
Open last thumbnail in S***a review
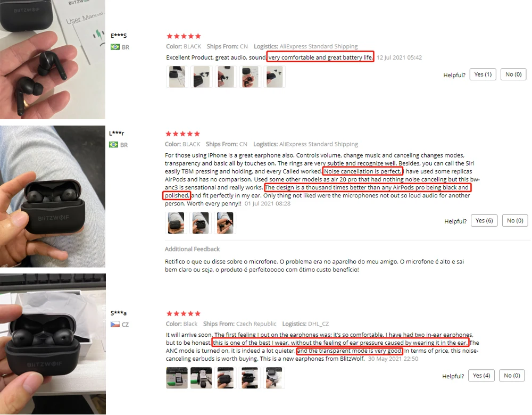[274, 378]
